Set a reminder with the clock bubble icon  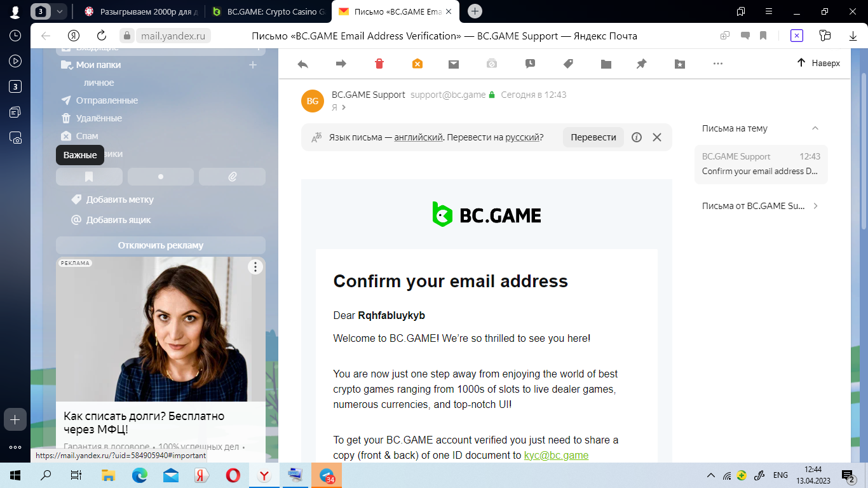pos(530,64)
